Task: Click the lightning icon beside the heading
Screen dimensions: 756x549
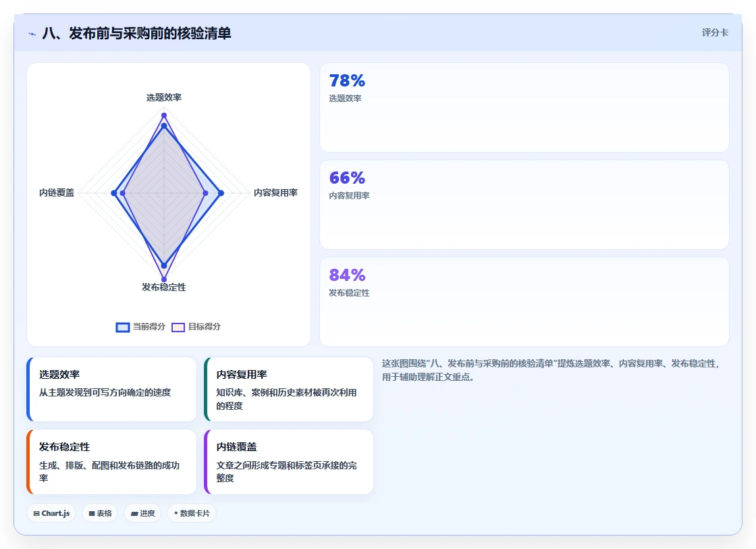Action: pyautogui.click(x=32, y=34)
